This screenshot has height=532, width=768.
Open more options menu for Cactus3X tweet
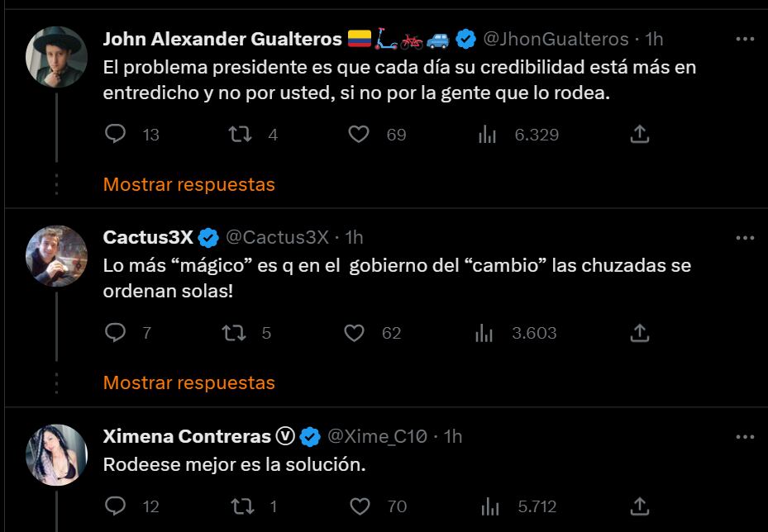pyautogui.click(x=744, y=238)
